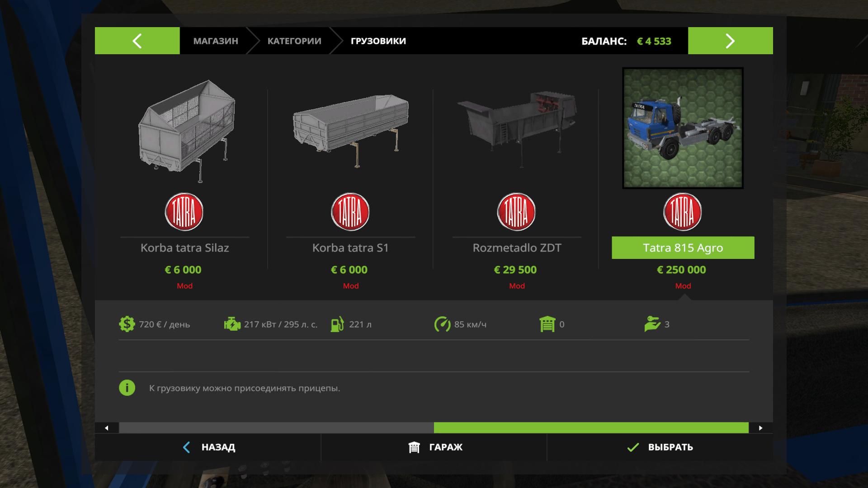This screenshot has width=868, height=488.
Task: Click the green horizontal scrollbar thumb
Action: (x=591, y=428)
